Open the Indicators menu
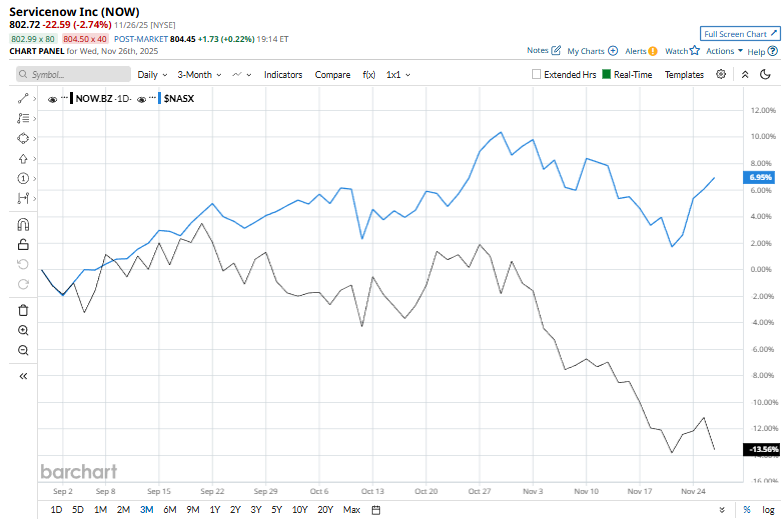The height and width of the screenshot is (527, 782). pyautogui.click(x=283, y=74)
